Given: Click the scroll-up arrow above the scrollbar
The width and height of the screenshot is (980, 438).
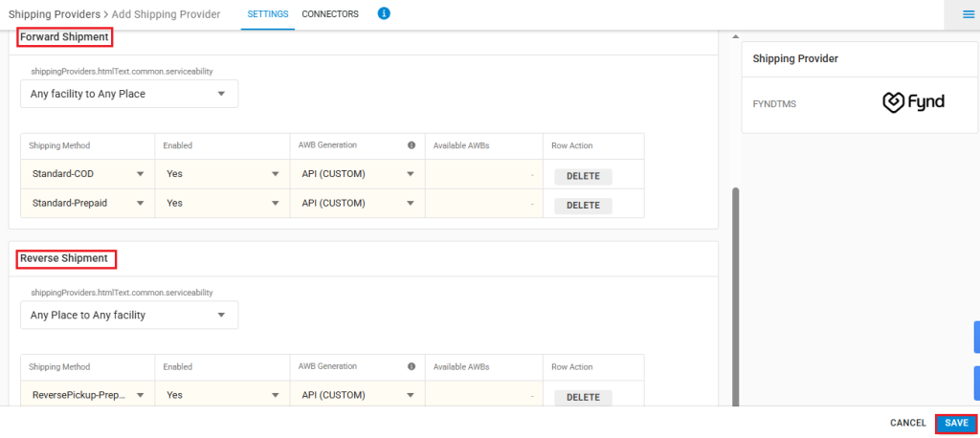Looking at the screenshot, I should [x=735, y=37].
